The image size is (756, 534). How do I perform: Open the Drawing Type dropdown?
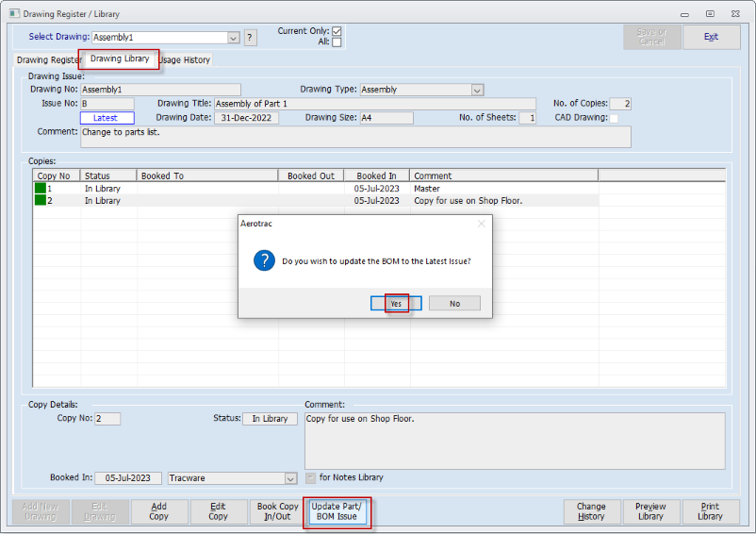pos(477,90)
